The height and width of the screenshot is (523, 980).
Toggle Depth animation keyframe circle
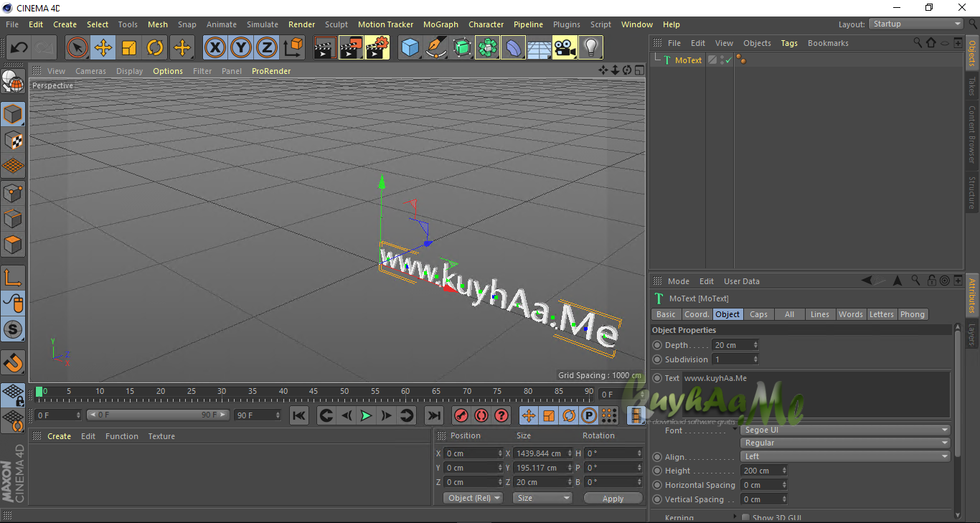(x=657, y=345)
